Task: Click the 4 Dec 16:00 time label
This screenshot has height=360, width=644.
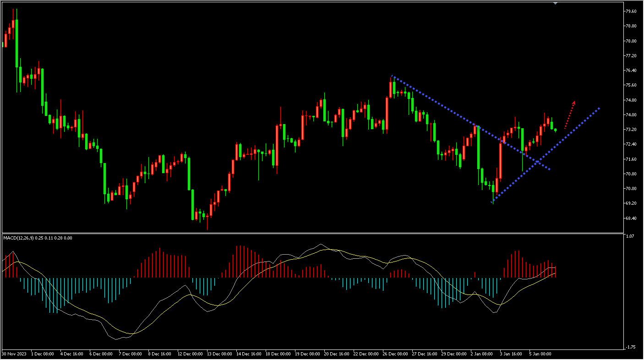Action: [72, 354]
